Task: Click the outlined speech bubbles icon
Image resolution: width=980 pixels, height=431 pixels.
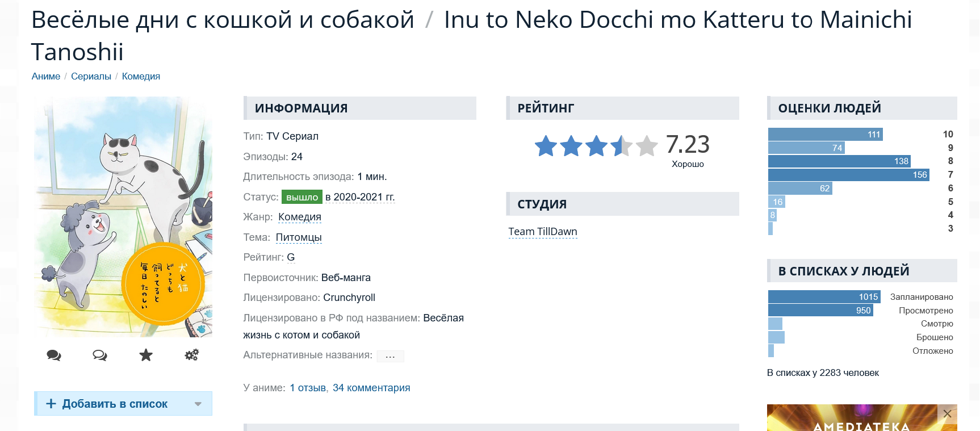Action: tap(100, 355)
